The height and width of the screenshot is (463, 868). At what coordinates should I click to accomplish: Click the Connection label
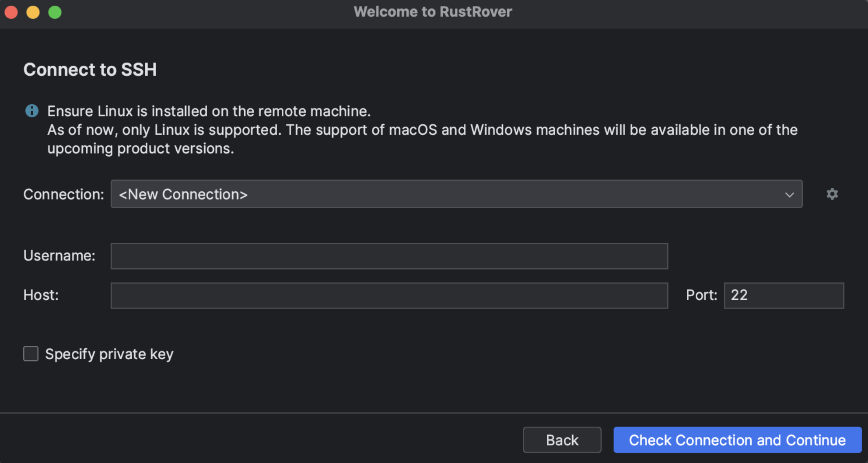[63, 194]
